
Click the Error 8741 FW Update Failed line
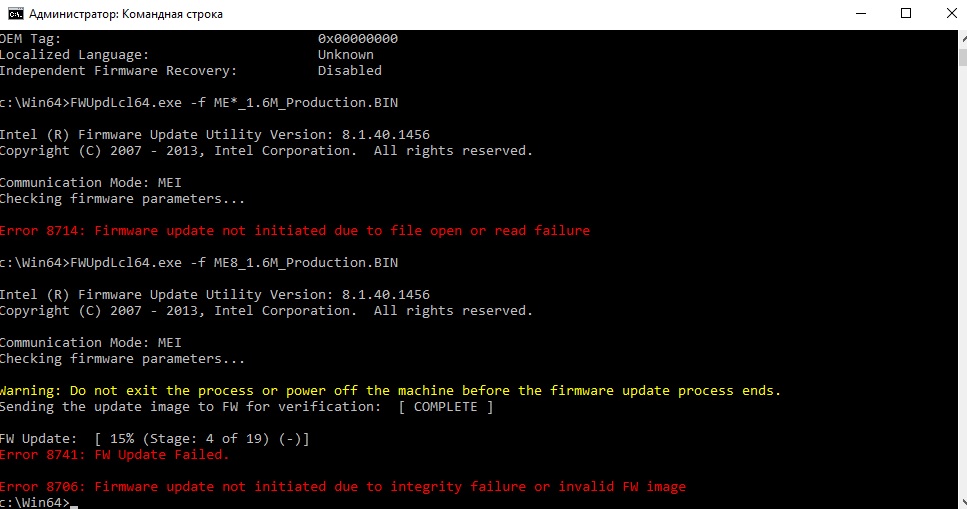pyautogui.click(x=115, y=455)
